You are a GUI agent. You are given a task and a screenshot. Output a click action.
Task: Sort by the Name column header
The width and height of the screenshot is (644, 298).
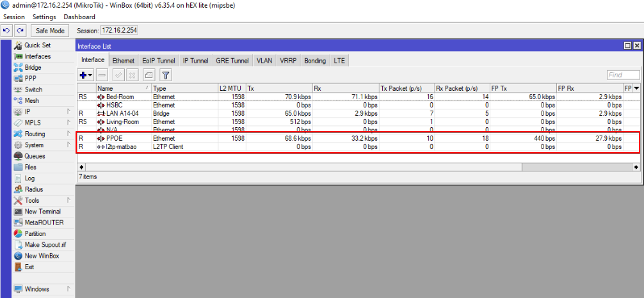(124, 88)
